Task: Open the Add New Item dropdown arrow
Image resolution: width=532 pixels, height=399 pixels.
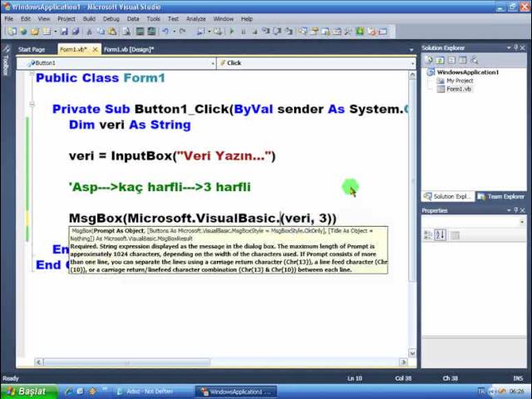Action: point(56,32)
